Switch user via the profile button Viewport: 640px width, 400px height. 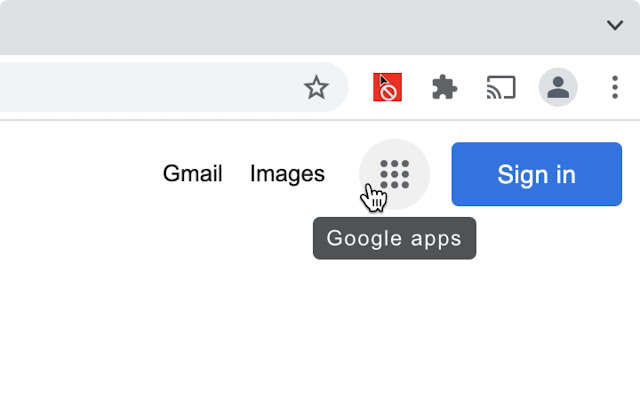tap(558, 88)
